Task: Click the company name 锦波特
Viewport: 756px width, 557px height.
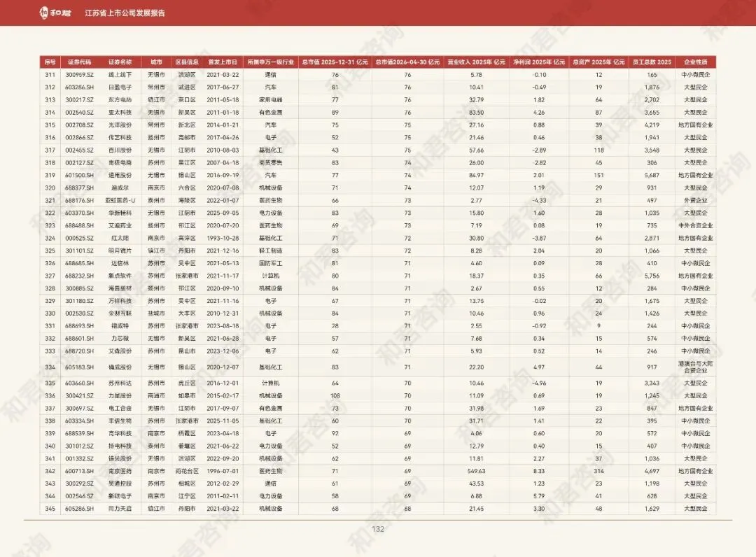Action: pyautogui.click(x=120, y=325)
